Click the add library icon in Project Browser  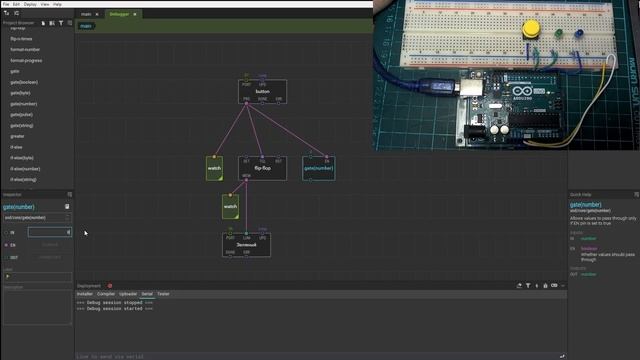(x=52, y=23)
